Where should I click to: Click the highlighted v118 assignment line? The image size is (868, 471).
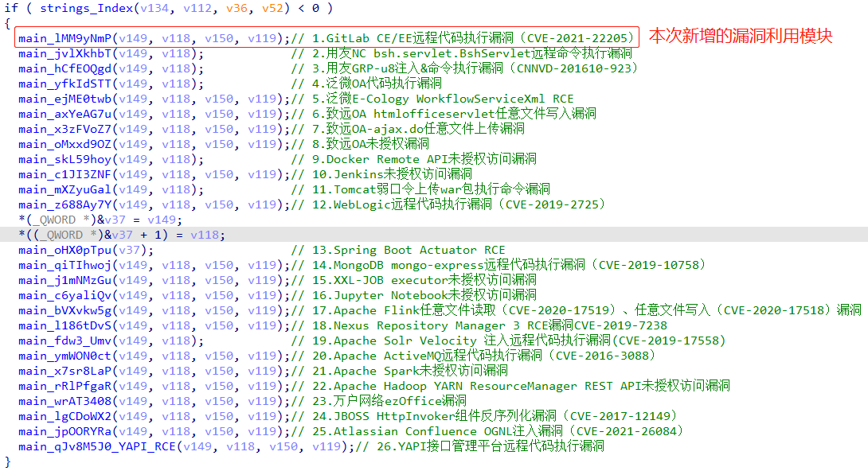122,235
